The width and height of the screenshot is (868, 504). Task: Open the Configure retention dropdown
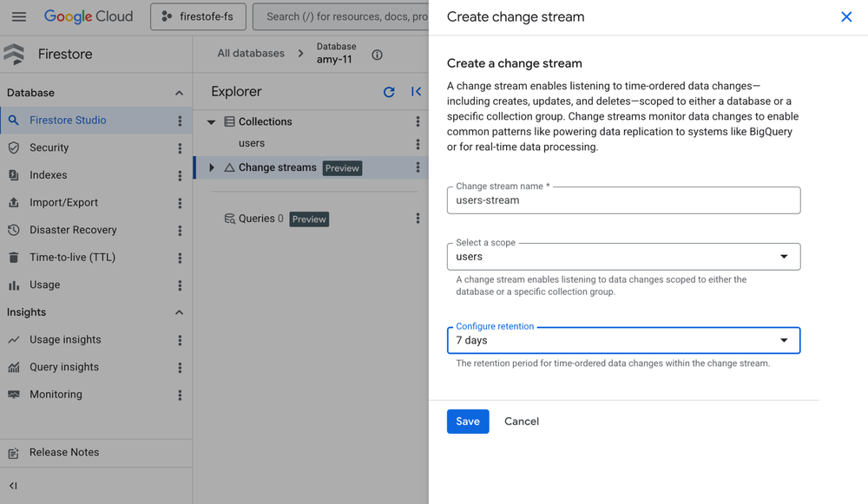(x=623, y=340)
